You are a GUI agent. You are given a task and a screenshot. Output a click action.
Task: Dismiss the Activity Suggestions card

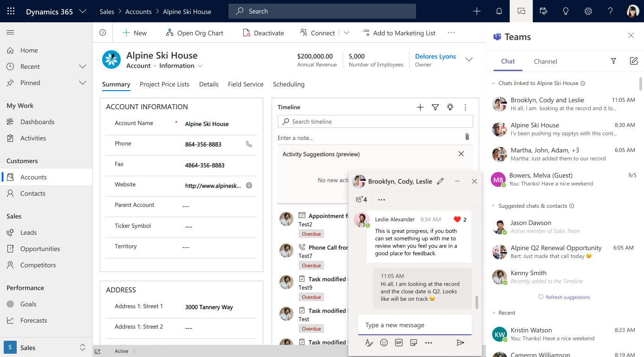461,154
